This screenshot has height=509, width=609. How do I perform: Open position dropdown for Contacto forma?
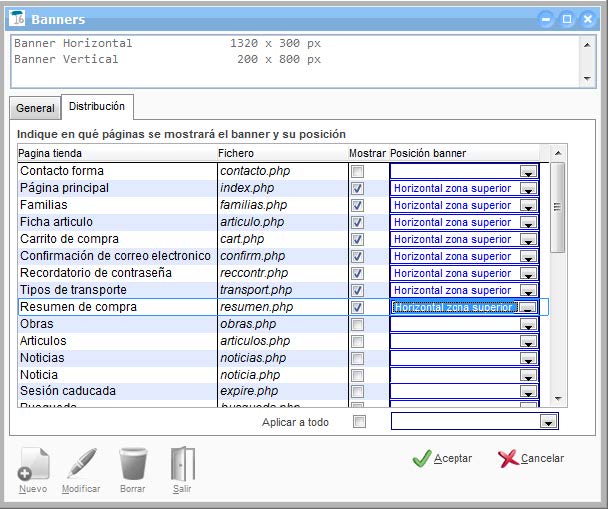528,171
